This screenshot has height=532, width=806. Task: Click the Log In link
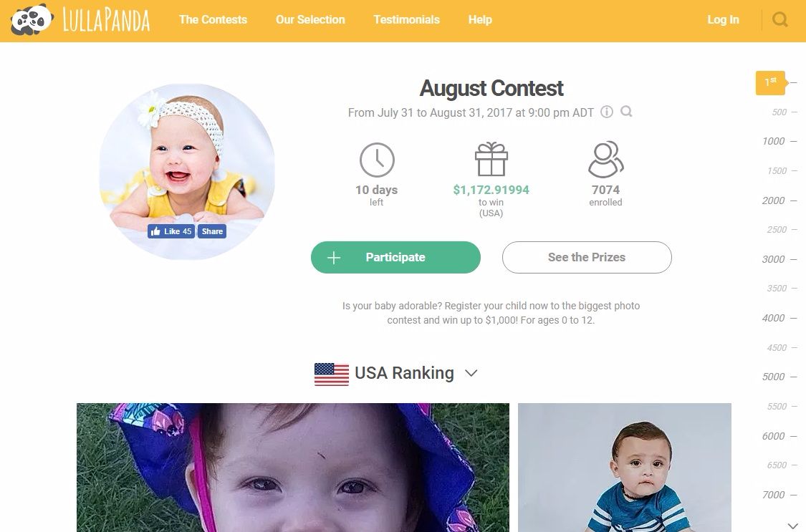click(x=723, y=19)
